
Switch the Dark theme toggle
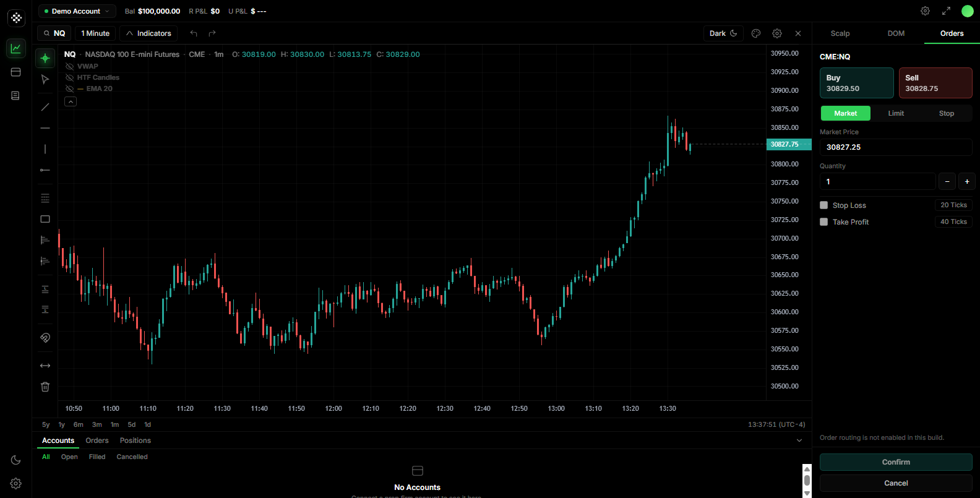pyautogui.click(x=723, y=33)
